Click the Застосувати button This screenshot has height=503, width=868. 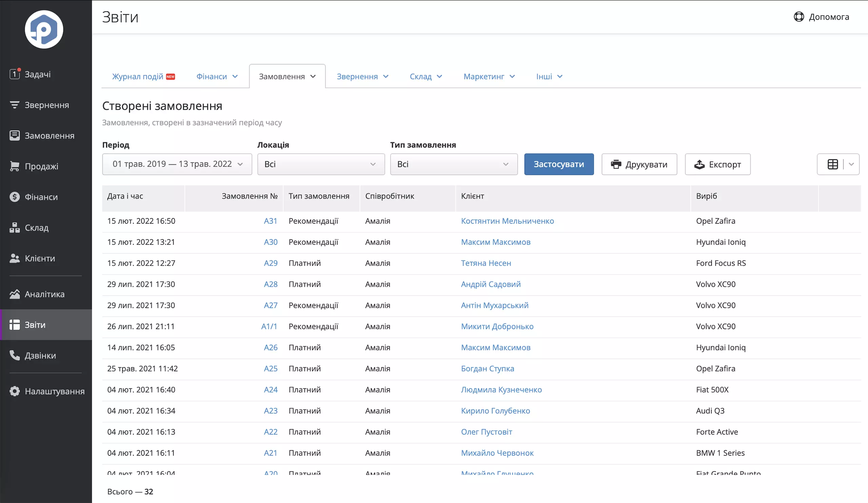coord(559,165)
